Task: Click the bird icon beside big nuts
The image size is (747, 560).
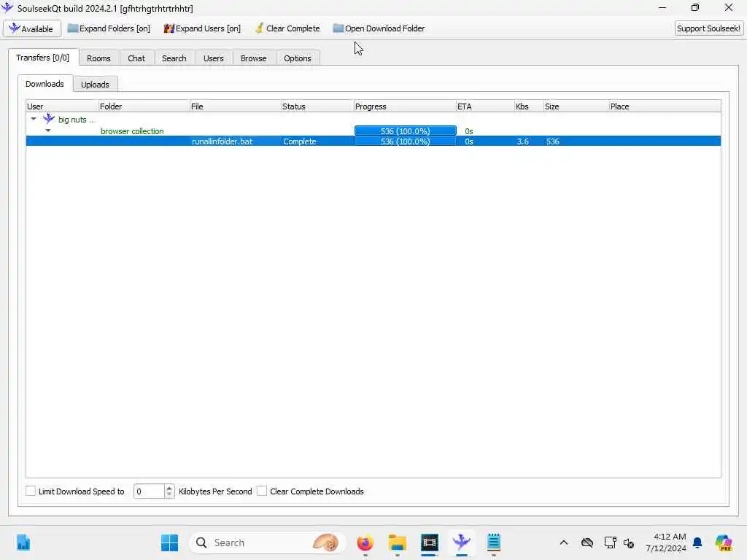Action: coord(49,119)
